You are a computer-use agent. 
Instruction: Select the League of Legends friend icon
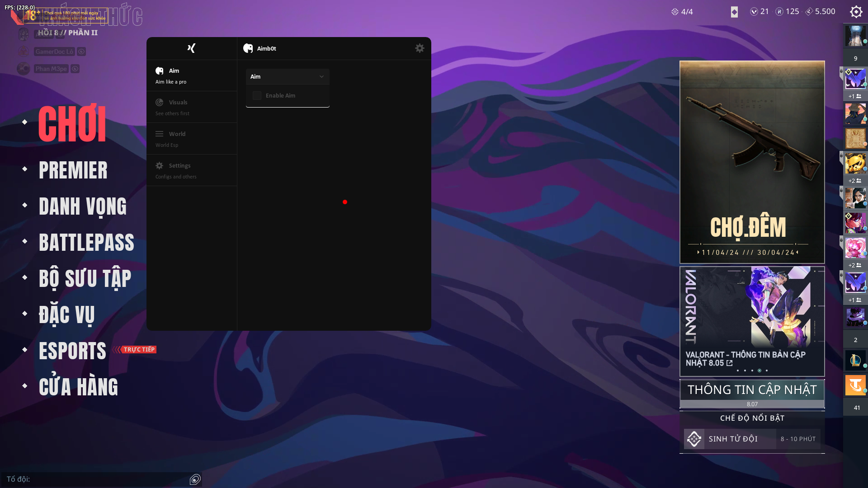(x=855, y=360)
